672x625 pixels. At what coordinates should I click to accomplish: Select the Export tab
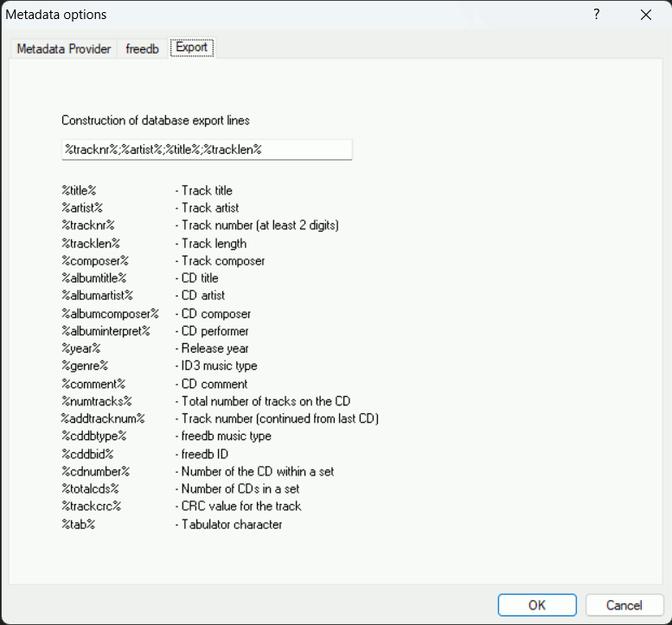[191, 48]
